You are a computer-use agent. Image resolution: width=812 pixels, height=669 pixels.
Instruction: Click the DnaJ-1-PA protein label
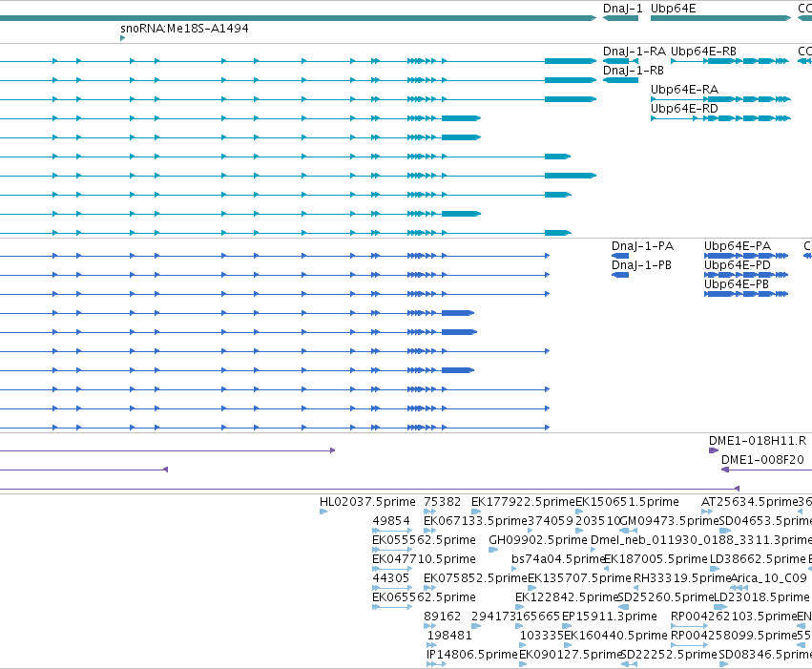pyautogui.click(x=642, y=246)
